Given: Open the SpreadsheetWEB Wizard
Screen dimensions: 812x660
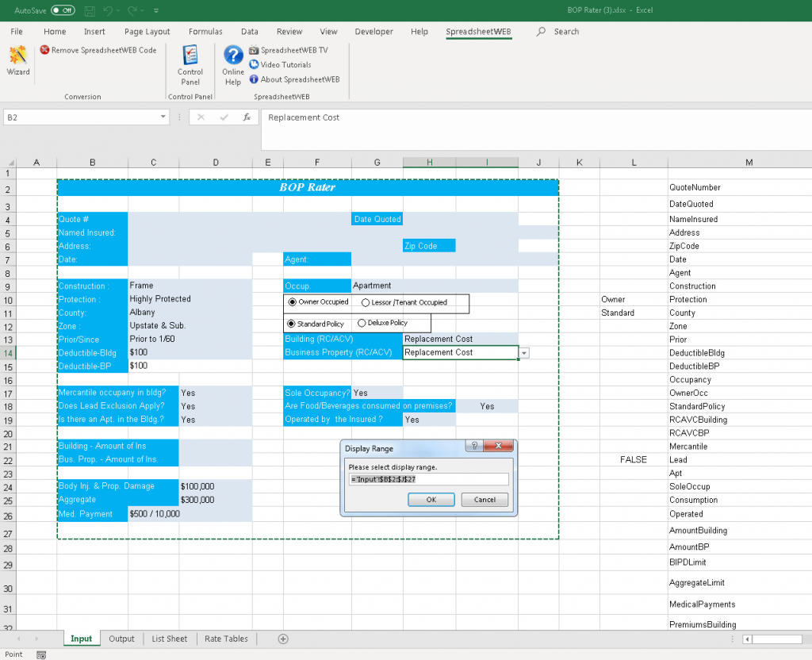Looking at the screenshot, I should coord(18,60).
